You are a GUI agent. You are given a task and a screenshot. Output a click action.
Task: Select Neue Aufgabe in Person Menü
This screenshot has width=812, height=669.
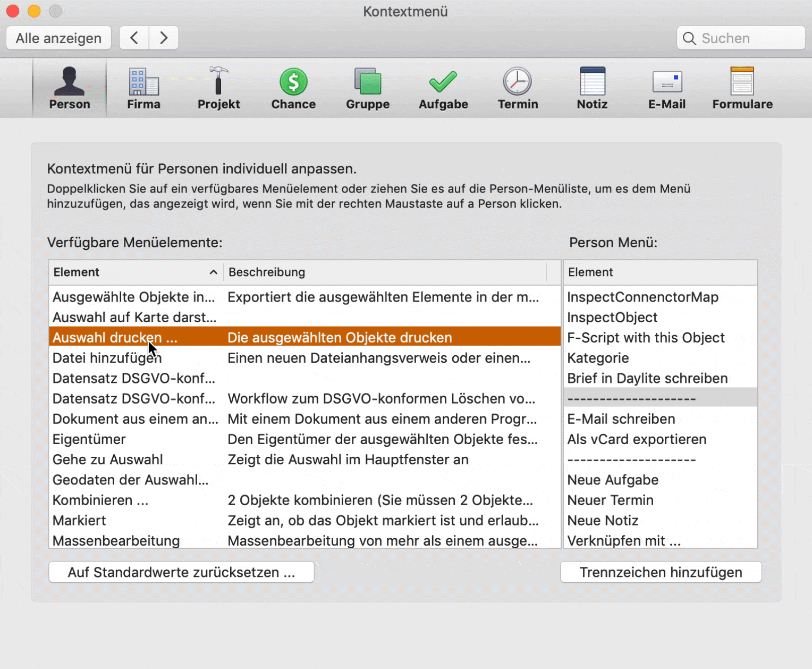(660, 480)
